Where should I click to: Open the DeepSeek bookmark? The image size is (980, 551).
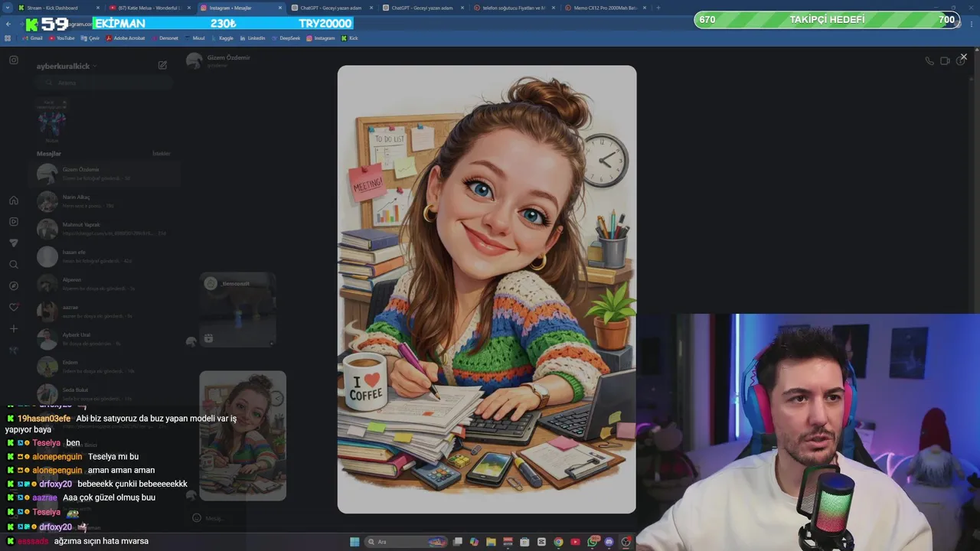click(x=286, y=38)
